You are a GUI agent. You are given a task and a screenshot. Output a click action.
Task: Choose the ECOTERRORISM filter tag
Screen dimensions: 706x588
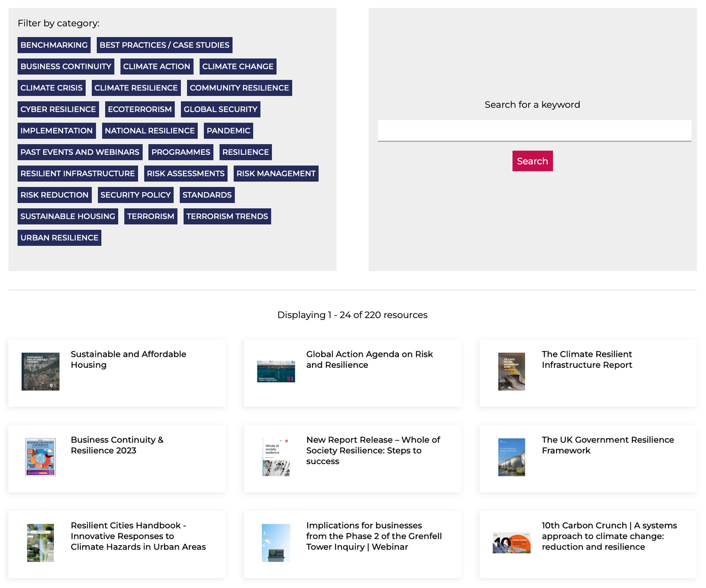tap(139, 109)
